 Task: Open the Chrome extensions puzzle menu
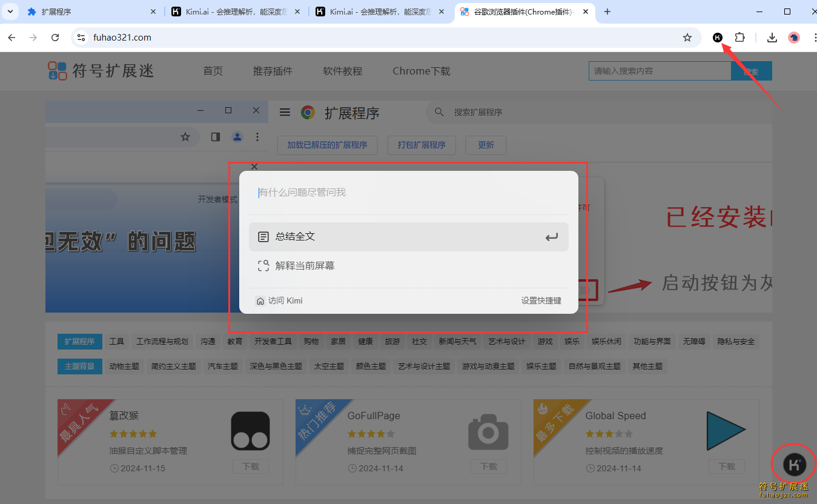point(739,38)
